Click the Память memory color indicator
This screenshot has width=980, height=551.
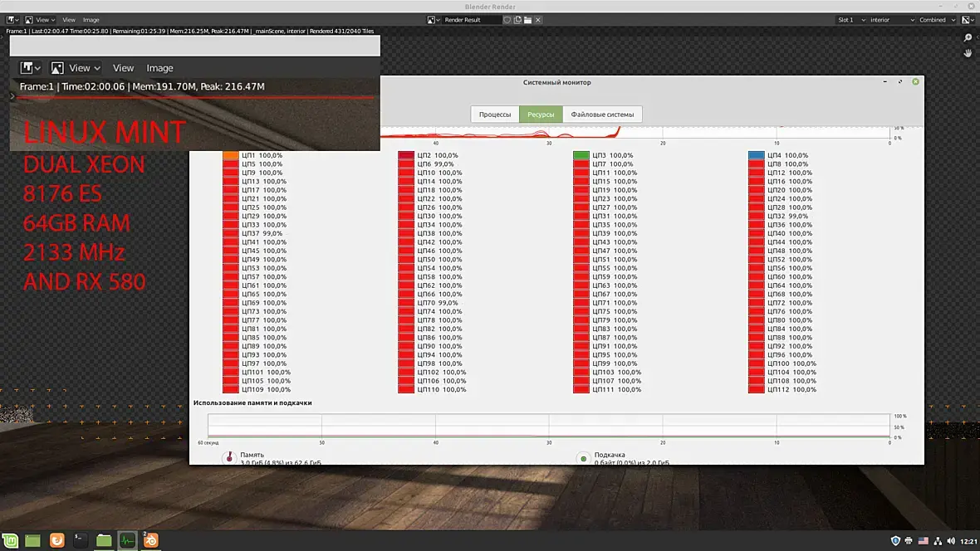(229, 458)
